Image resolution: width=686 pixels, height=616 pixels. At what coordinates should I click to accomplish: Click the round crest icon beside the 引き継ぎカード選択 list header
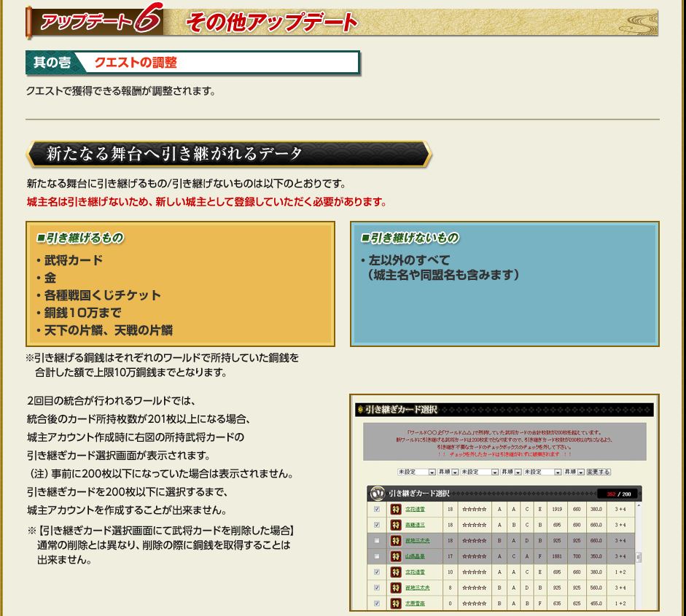pyautogui.click(x=377, y=494)
